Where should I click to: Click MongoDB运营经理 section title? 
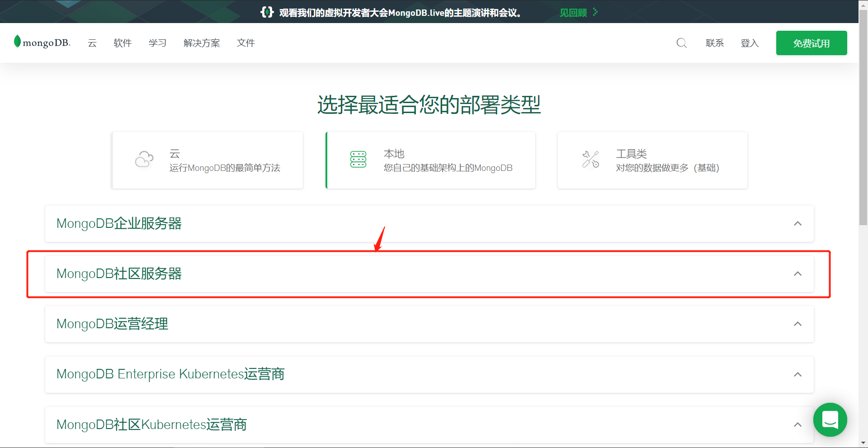tap(112, 324)
